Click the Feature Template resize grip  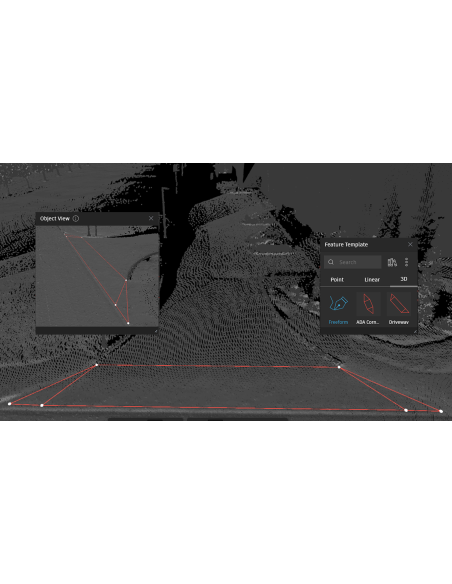415,331
